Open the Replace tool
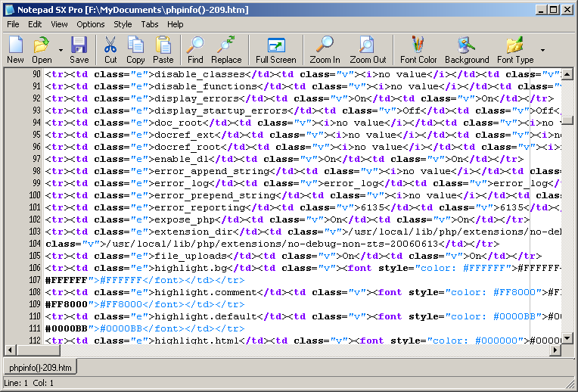 (x=226, y=50)
